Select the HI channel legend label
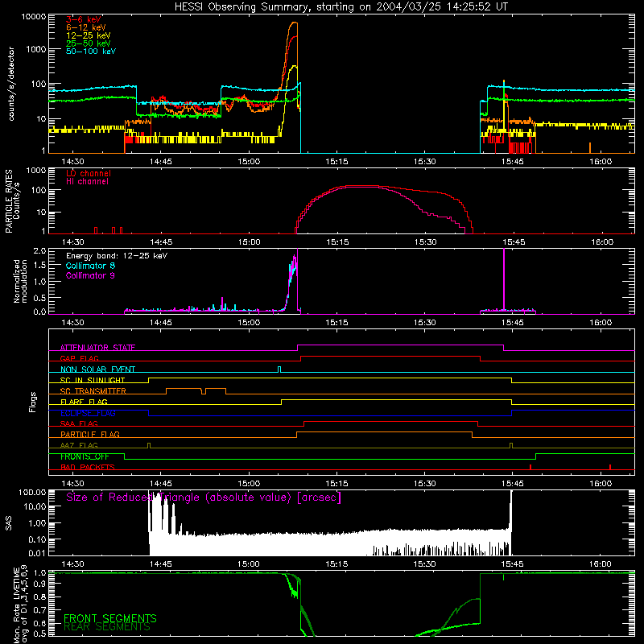This screenshot has width=644, height=644. click(x=87, y=182)
